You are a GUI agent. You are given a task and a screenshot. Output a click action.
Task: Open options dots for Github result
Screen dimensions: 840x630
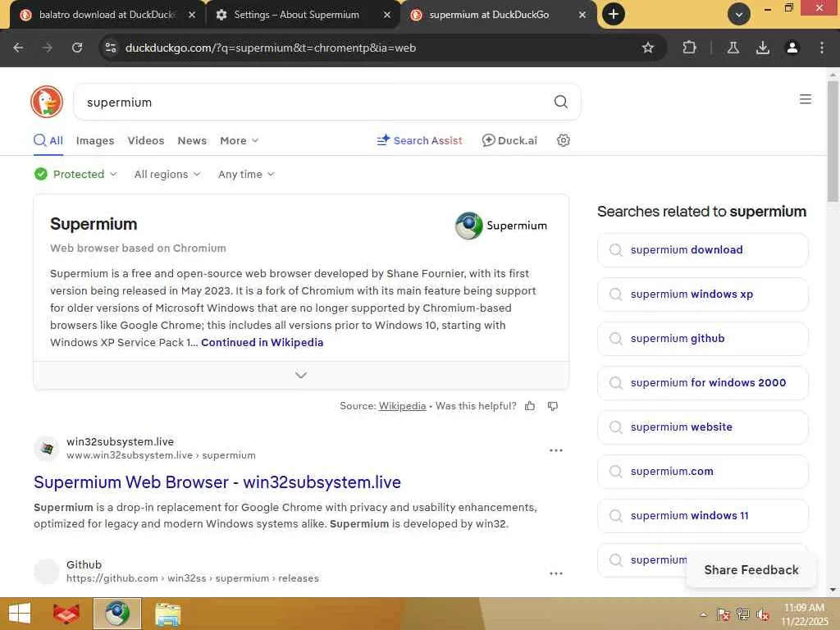point(556,573)
